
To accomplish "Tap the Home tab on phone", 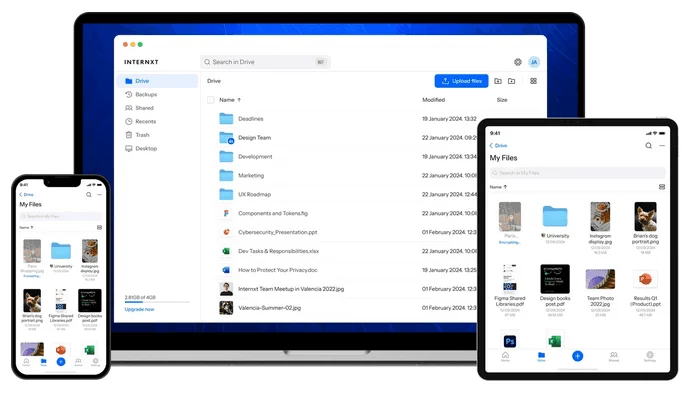I will coord(26,362).
